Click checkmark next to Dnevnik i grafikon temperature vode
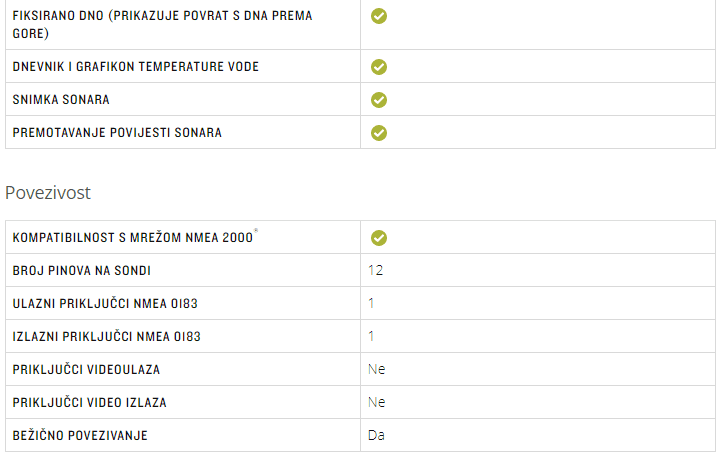 click(x=379, y=67)
